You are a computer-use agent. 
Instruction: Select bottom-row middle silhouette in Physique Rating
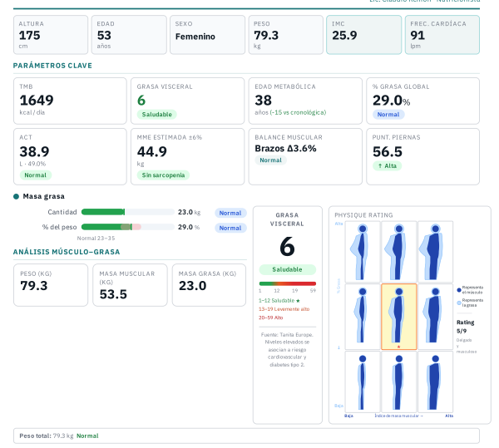(398, 382)
